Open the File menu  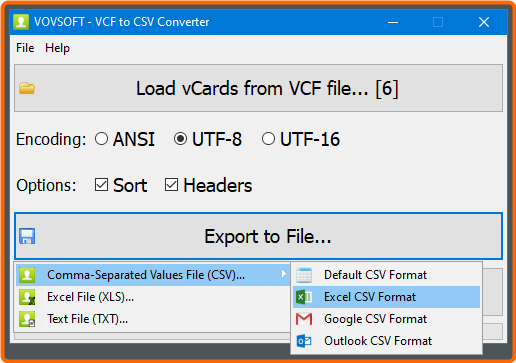tap(25, 48)
